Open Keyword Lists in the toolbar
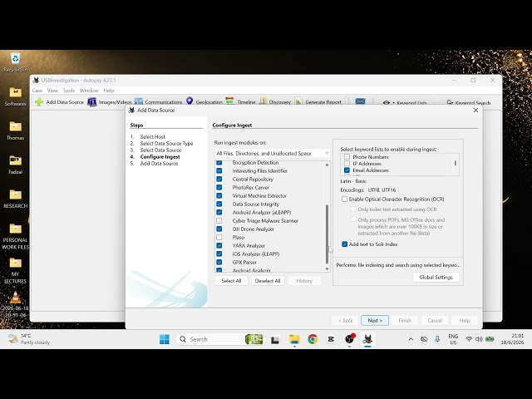This screenshot has height=399, width=532. [405, 102]
